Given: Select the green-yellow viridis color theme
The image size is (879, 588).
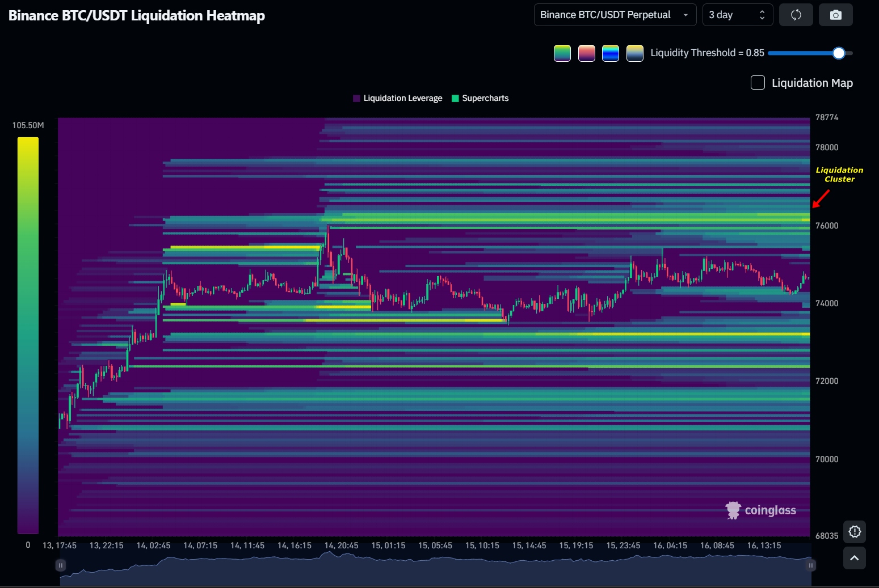Looking at the screenshot, I should click(562, 53).
